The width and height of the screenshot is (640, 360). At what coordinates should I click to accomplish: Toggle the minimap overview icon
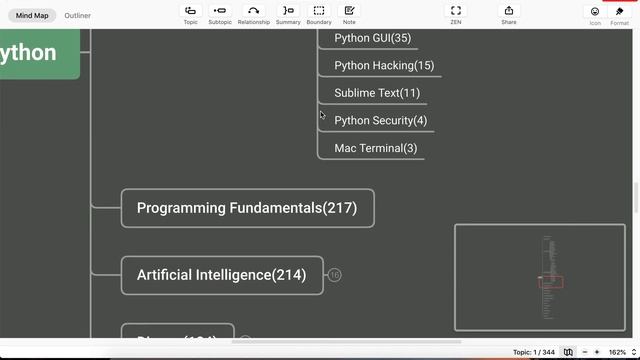568,352
